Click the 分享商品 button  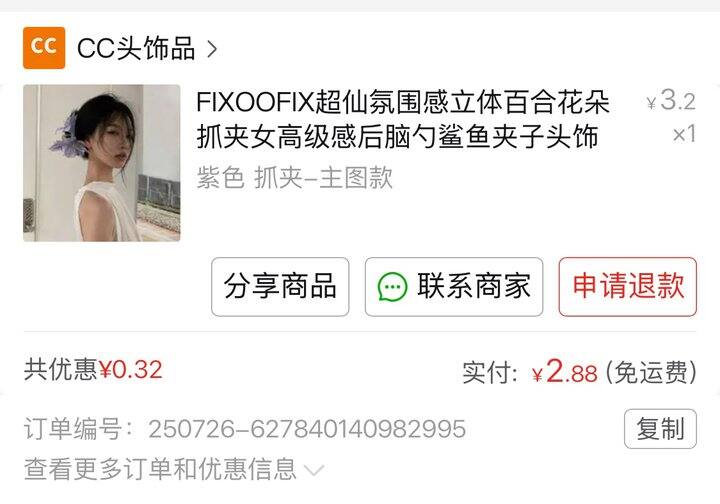280,286
